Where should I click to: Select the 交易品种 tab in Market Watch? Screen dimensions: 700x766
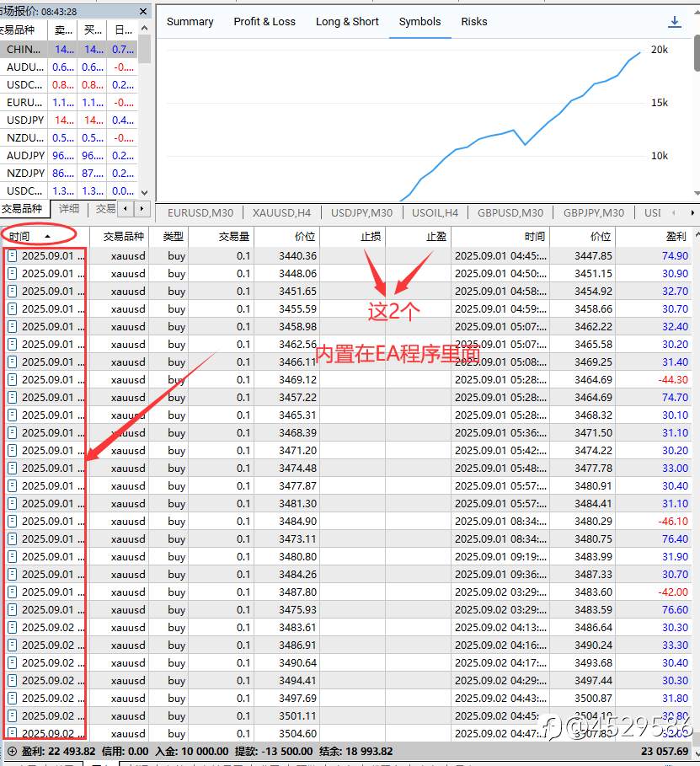coord(22,209)
